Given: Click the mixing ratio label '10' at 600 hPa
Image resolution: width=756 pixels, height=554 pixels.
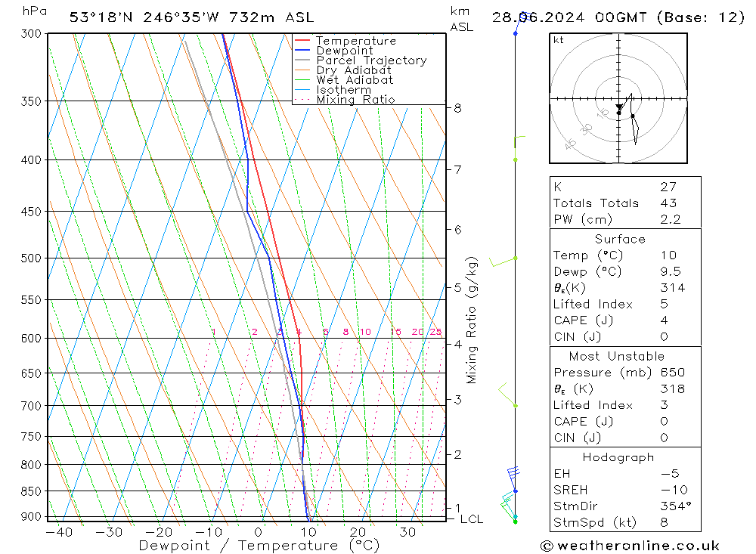Looking at the screenshot, I should click(365, 332).
